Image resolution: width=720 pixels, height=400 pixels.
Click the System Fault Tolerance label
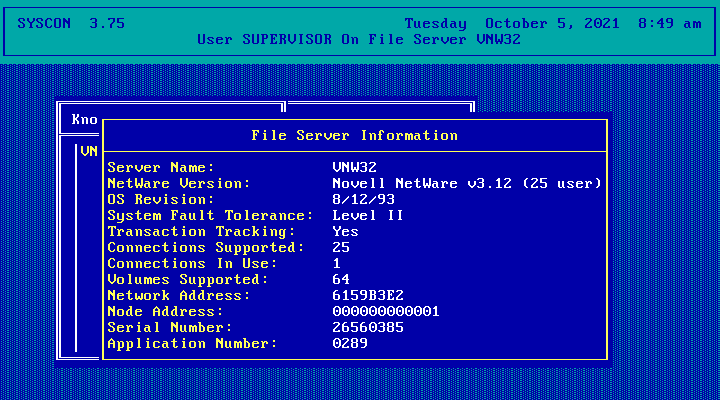(210, 215)
